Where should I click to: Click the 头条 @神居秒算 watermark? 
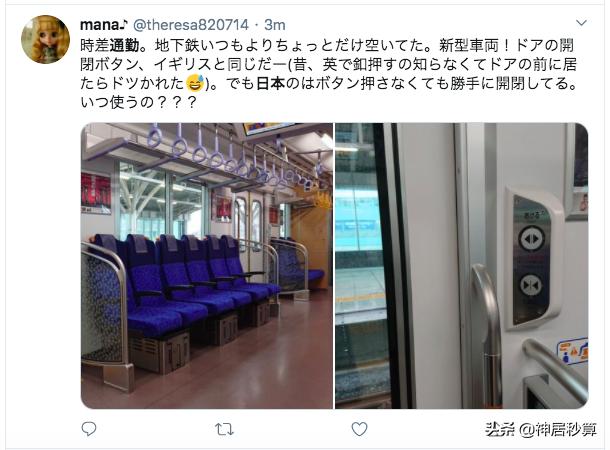pyautogui.click(x=541, y=429)
